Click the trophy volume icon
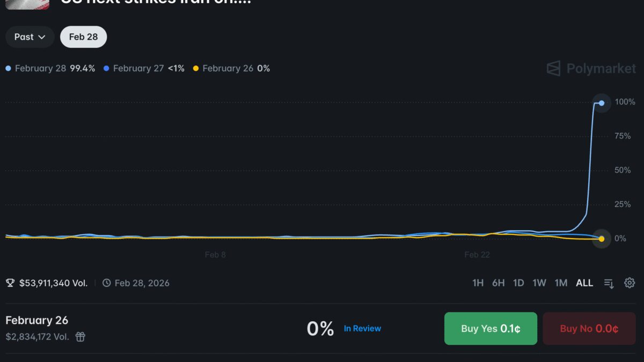 click(x=10, y=283)
